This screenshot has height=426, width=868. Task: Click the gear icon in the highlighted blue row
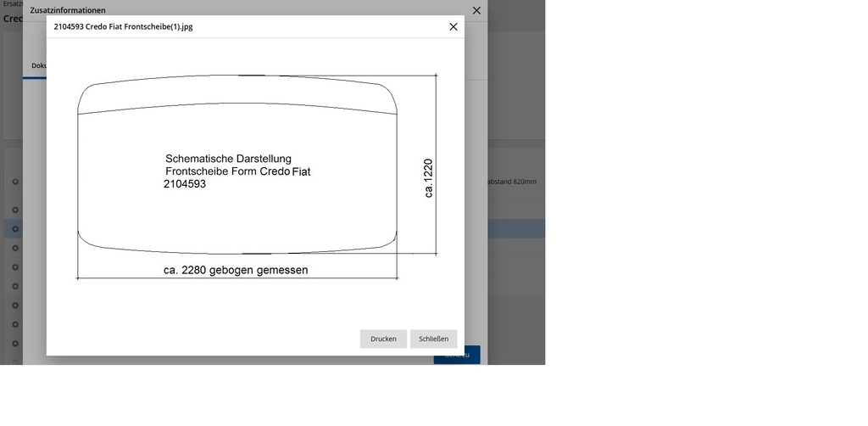(15, 229)
